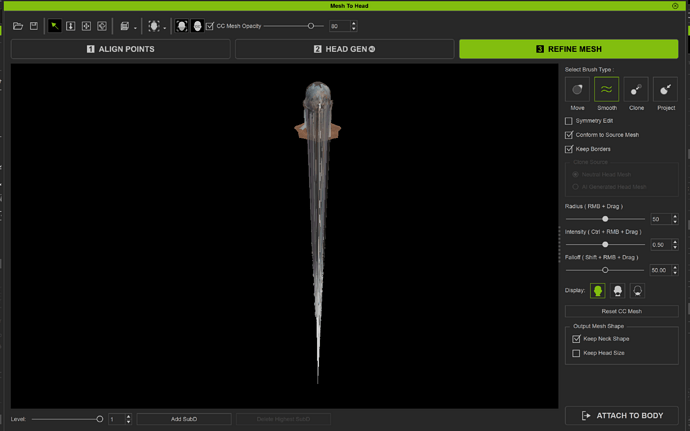
Task: Select the Clone brush
Action: click(636, 89)
